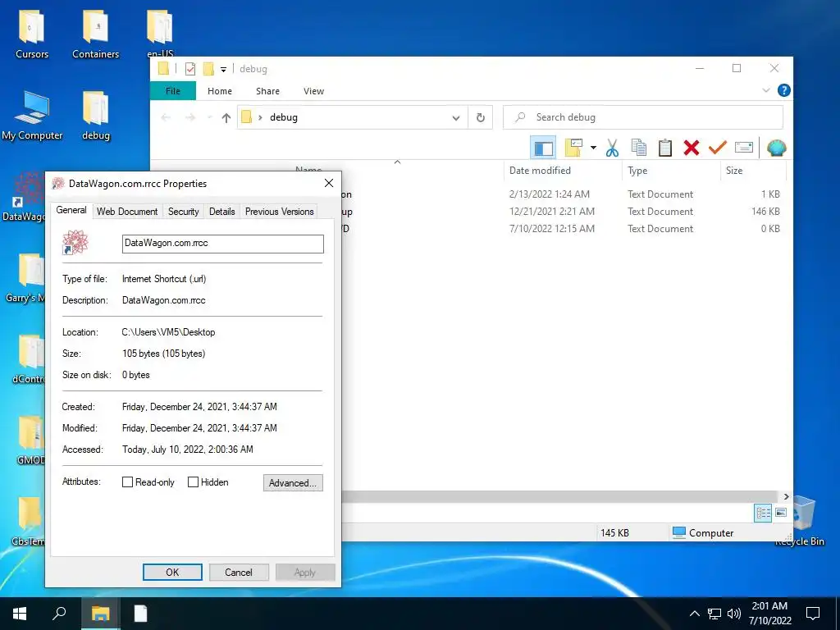
Task: Close the DataWagon Properties dialog
Action: click(x=329, y=183)
